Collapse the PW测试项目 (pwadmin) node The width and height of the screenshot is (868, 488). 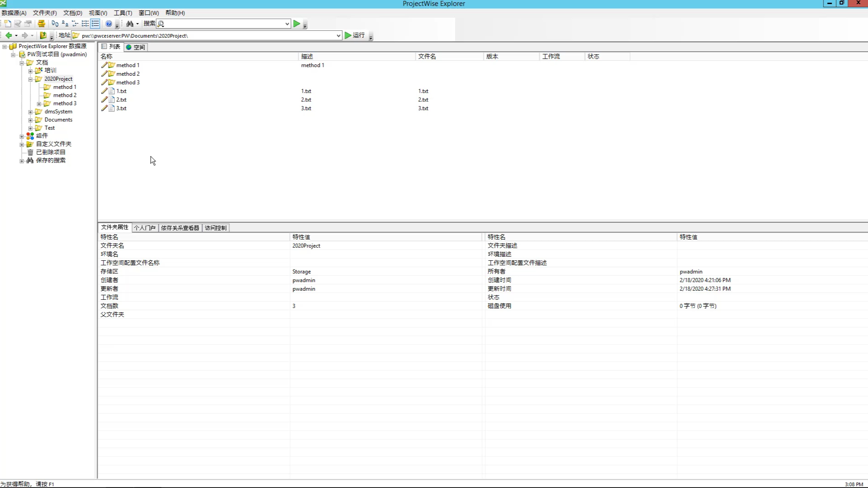click(13, 54)
